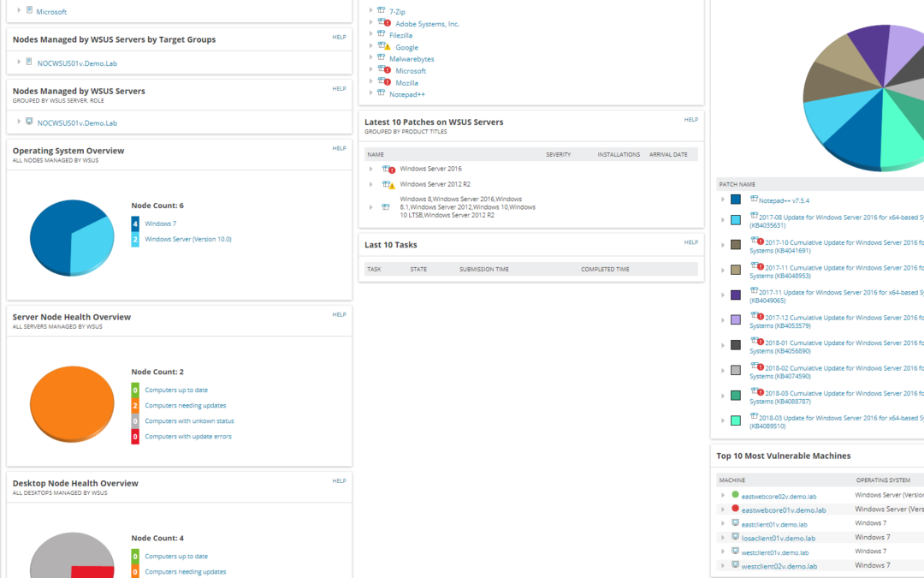924x578 pixels.
Task: Click the computer icon for losaclient01v
Action: click(736, 537)
